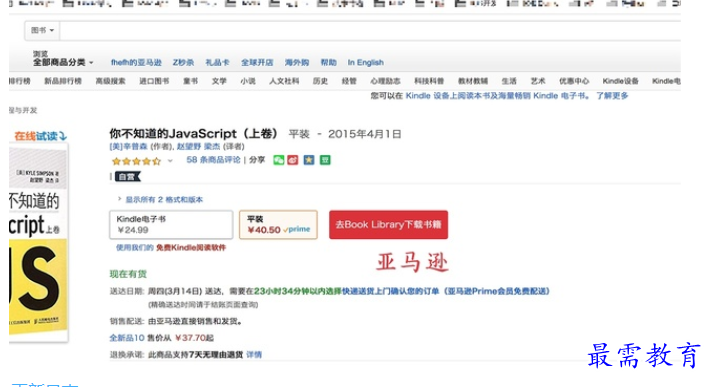
Task: Select 心理励志 category
Action: 385,81
